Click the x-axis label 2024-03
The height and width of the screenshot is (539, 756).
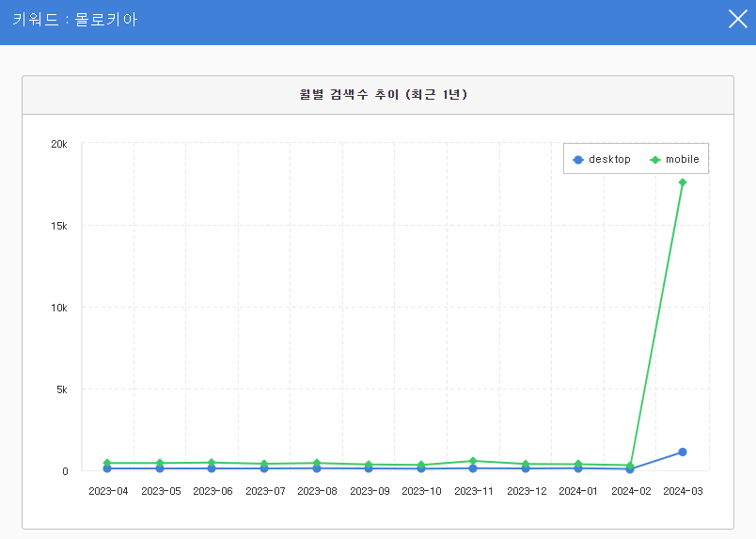tap(683, 491)
